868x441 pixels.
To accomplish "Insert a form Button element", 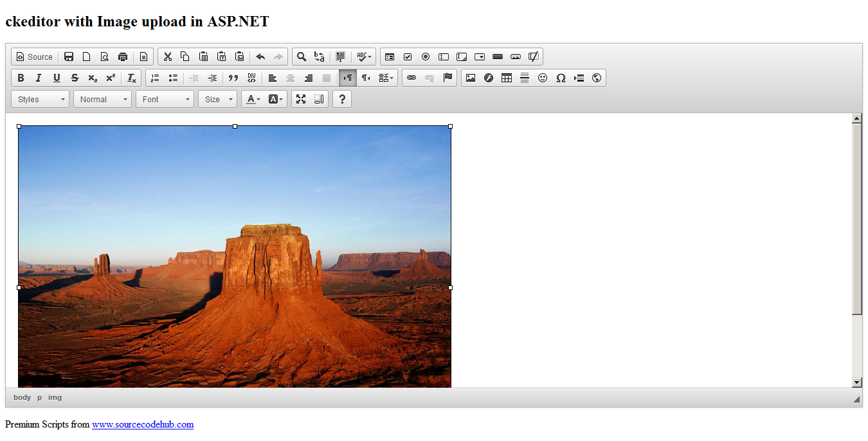I will [498, 57].
